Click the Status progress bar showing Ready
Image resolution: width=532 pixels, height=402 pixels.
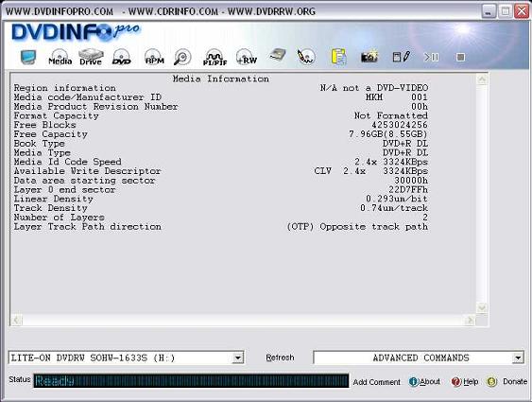click(x=191, y=380)
